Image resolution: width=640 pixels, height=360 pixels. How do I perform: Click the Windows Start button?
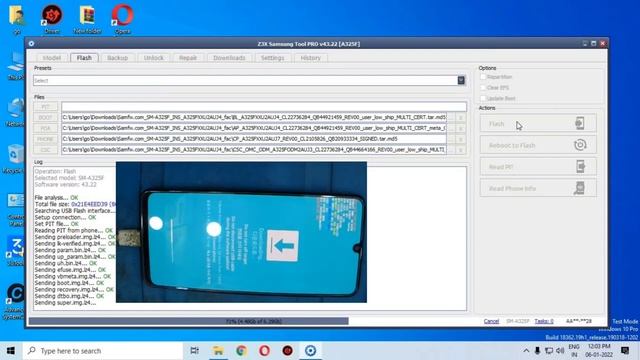point(11,351)
